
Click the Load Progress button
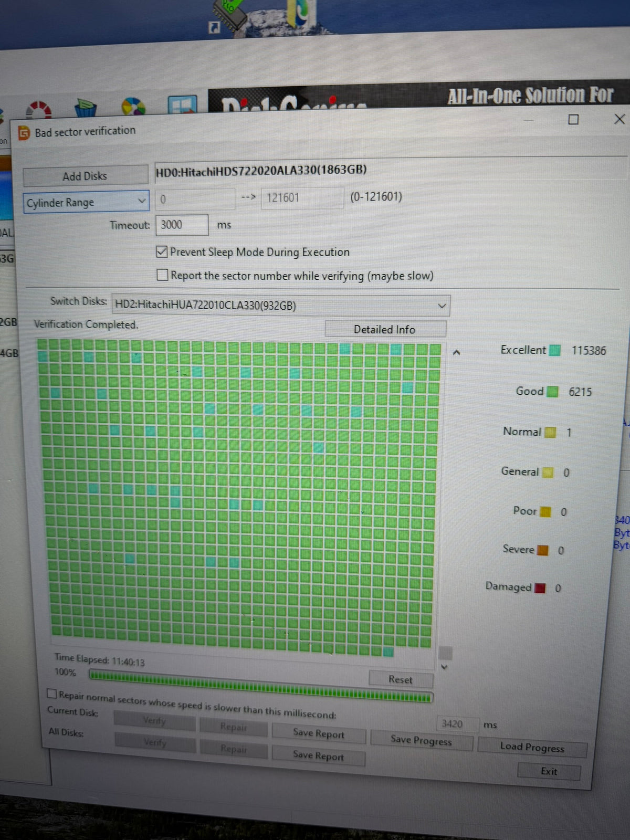coord(532,748)
